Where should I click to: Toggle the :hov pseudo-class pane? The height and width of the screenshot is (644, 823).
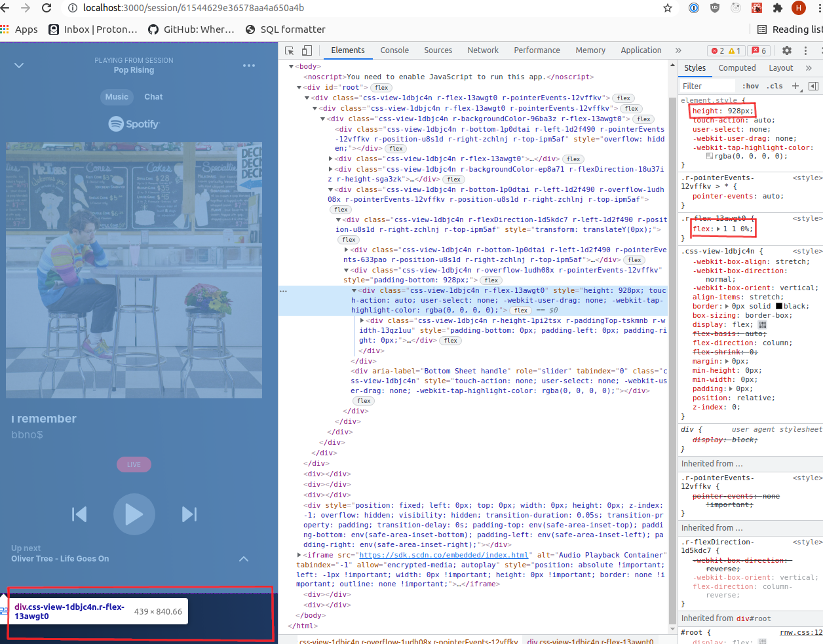coord(752,86)
